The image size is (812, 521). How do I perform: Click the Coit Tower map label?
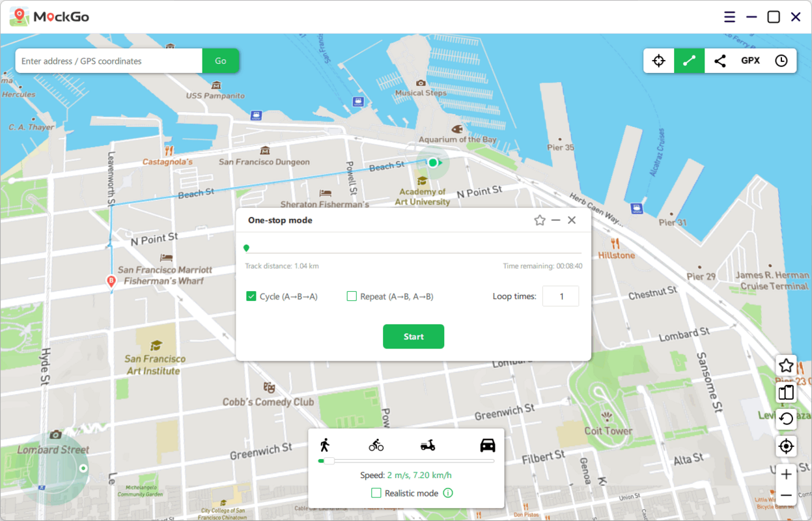click(x=608, y=430)
